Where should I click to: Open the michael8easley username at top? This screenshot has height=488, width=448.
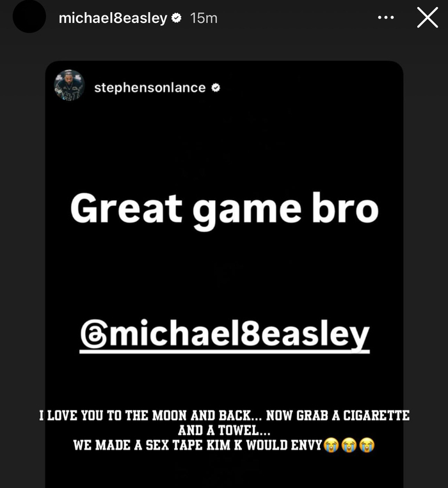tap(113, 18)
